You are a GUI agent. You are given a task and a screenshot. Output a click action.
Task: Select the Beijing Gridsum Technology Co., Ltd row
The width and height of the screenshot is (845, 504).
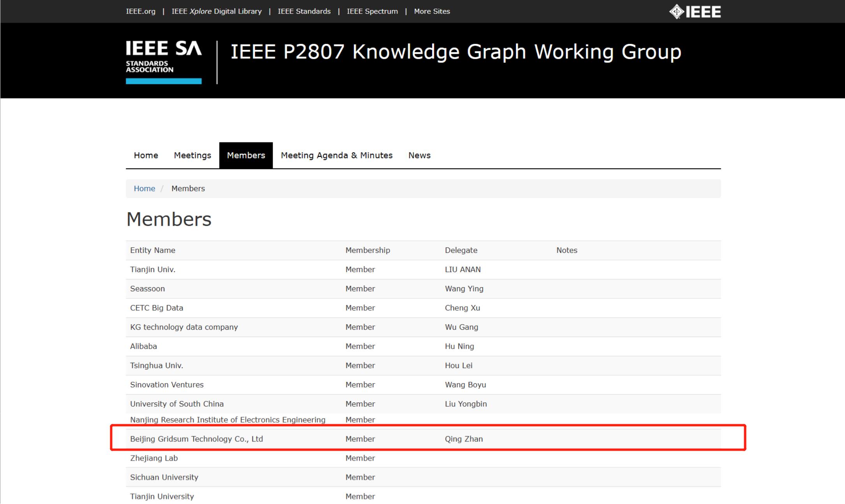click(x=423, y=439)
